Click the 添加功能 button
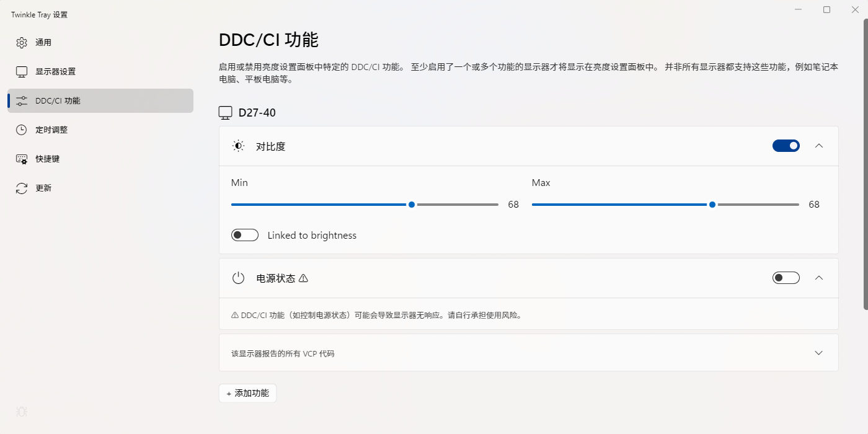The width and height of the screenshot is (868, 434). [x=247, y=393]
